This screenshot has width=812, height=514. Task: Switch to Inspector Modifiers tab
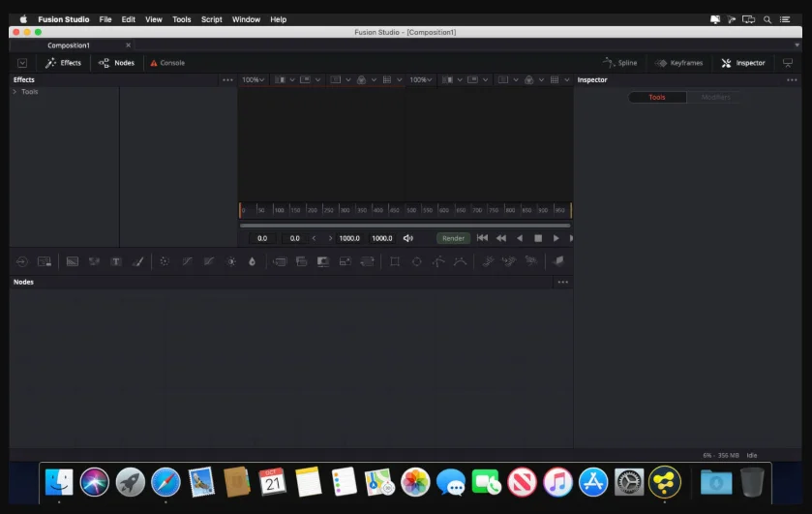715,97
